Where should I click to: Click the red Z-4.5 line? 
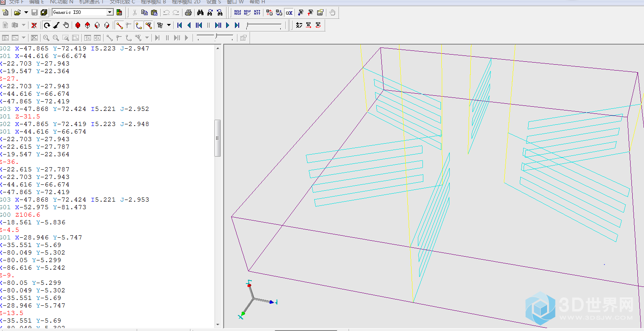(x=9, y=230)
